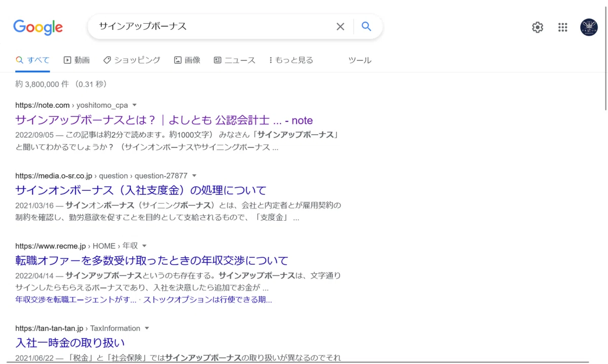
Task: Open result サインオンボーナス（入社支度金）の処理について
Action: click(x=141, y=190)
